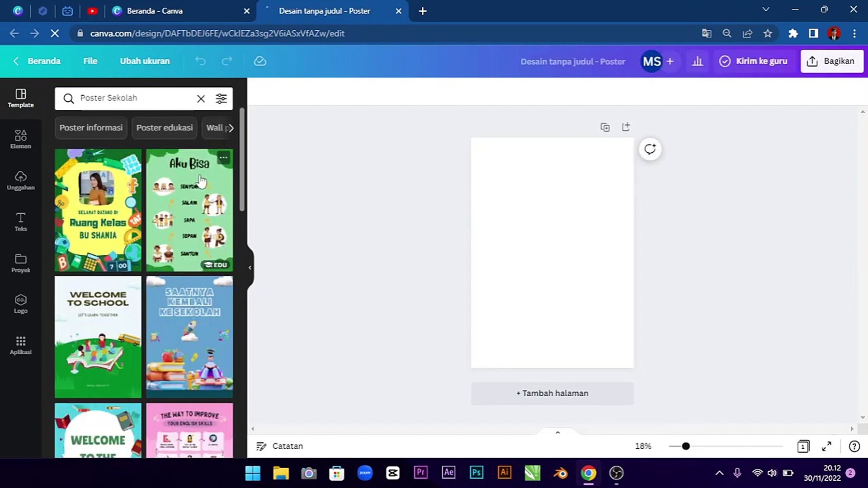Viewport: 868px width, 488px height.
Task: Open the File menu
Action: (90, 61)
